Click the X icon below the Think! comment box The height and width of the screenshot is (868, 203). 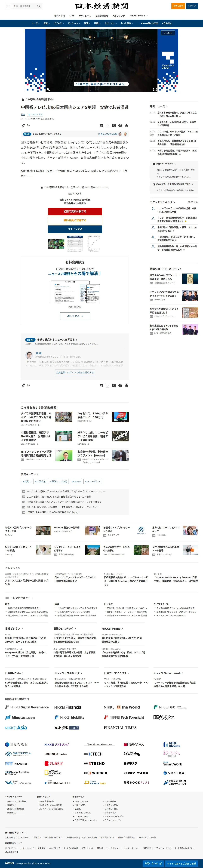tap(114, 385)
